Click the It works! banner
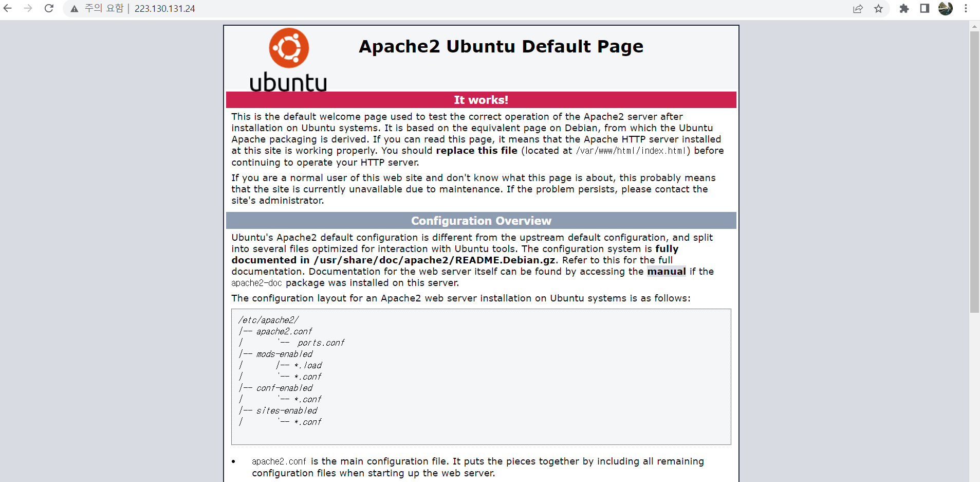The image size is (980, 482). pos(481,100)
